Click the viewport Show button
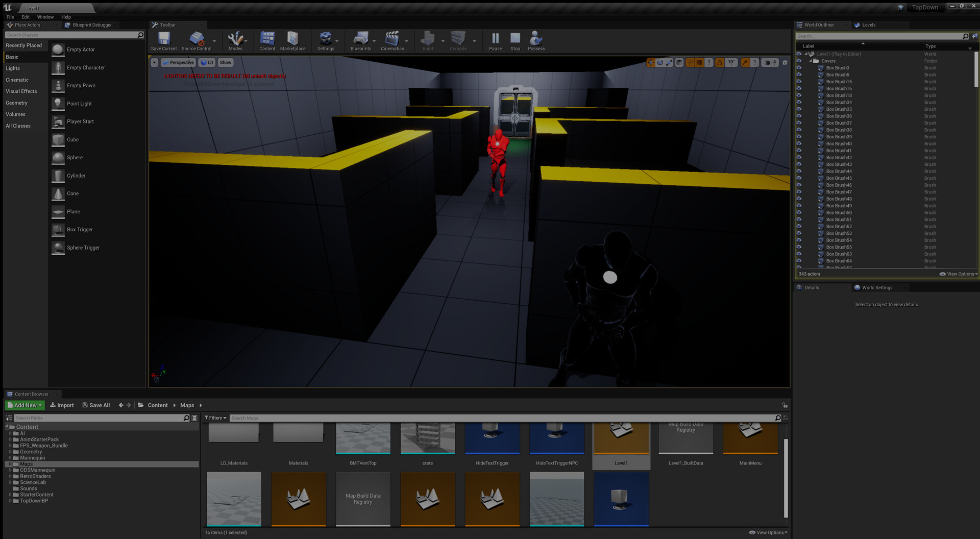The width and height of the screenshot is (980, 539). coord(225,62)
